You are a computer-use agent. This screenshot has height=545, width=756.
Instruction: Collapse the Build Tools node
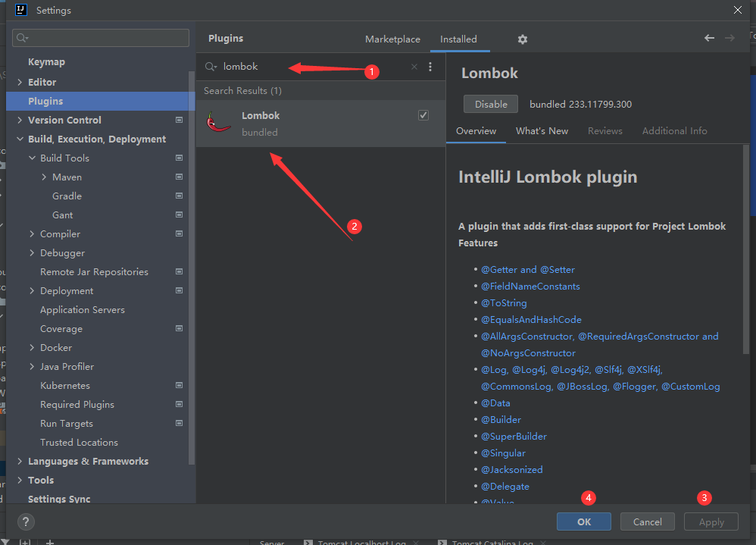coord(32,158)
